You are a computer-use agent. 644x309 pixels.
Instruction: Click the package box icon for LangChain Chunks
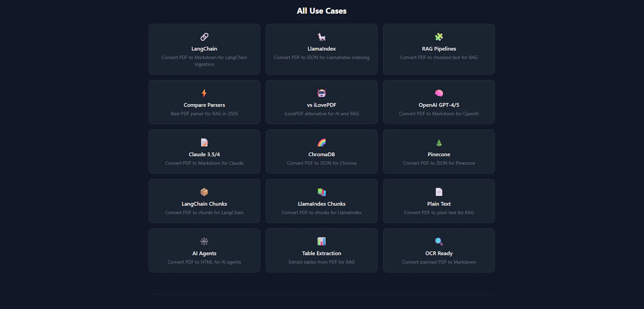pyautogui.click(x=204, y=192)
